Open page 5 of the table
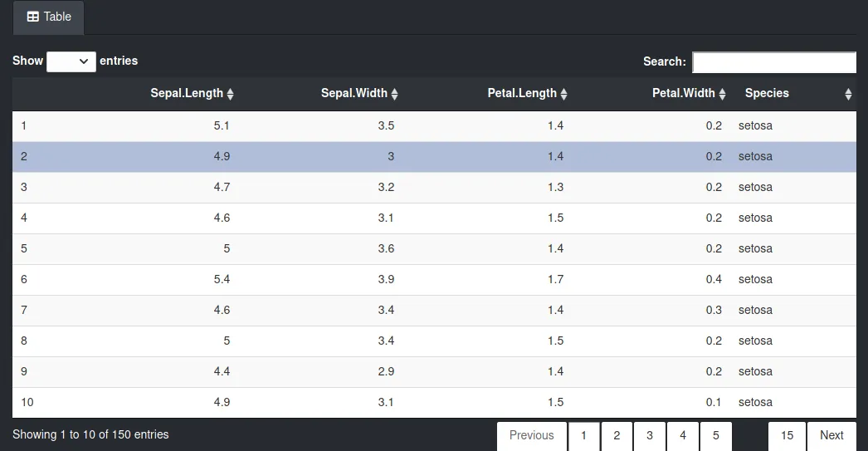868x451 pixels. (716, 436)
